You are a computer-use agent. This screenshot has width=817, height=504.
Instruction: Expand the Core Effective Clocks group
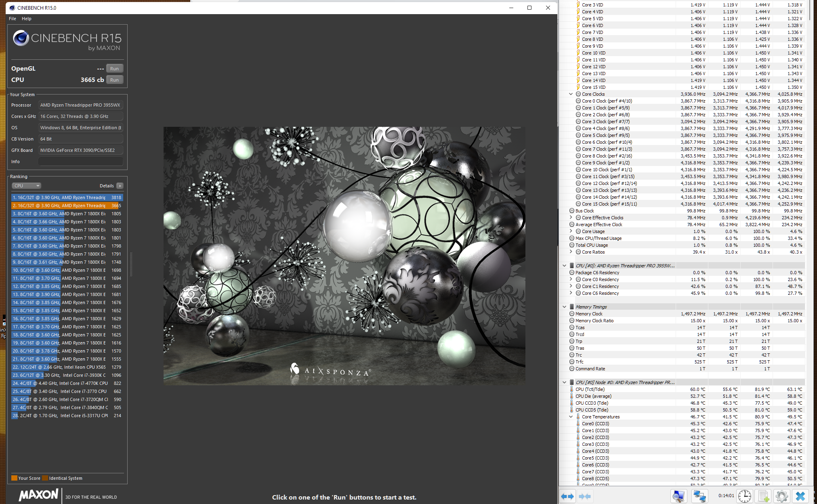[571, 218]
